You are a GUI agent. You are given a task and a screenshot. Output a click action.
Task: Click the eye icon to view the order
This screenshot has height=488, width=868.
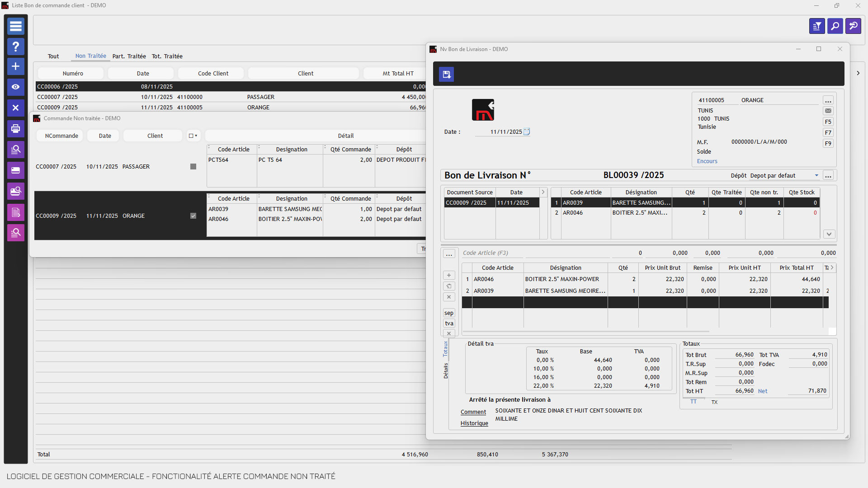pos(15,87)
